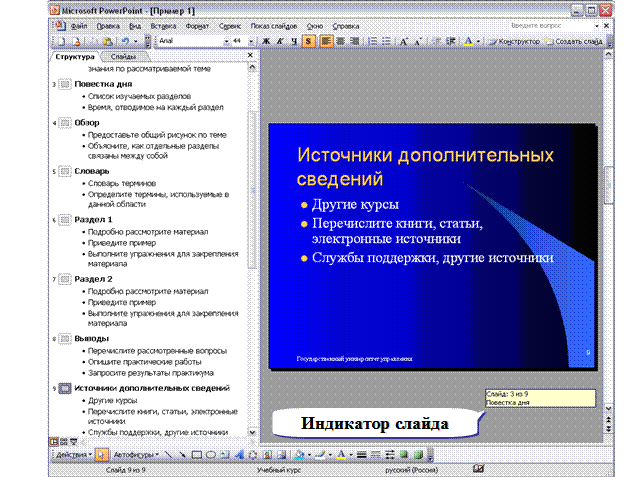Toggle italic formatting (К)
This screenshot has height=477, width=636.
pos(280,41)
